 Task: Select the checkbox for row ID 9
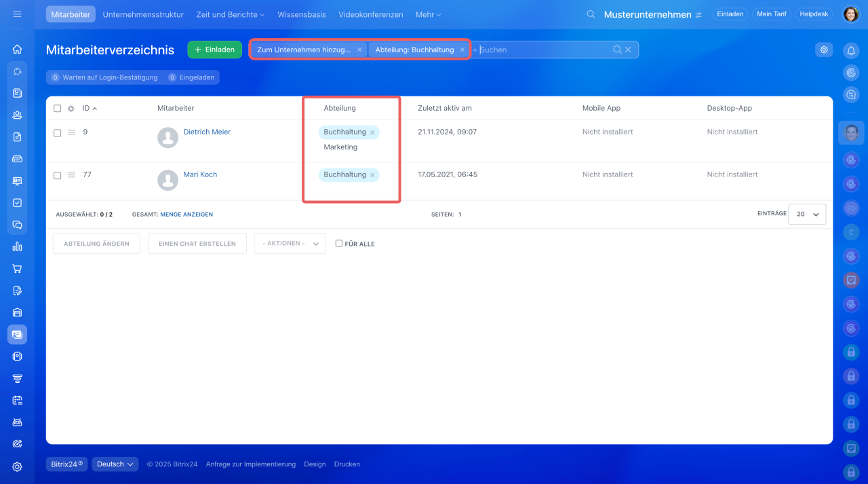coord(57,133)
